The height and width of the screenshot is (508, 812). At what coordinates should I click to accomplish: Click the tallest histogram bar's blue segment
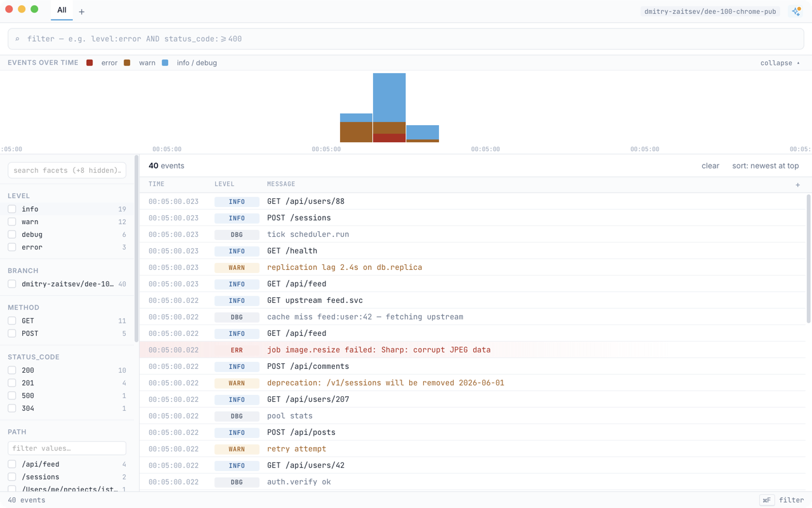pyautogui.click(x=389, y=98)
